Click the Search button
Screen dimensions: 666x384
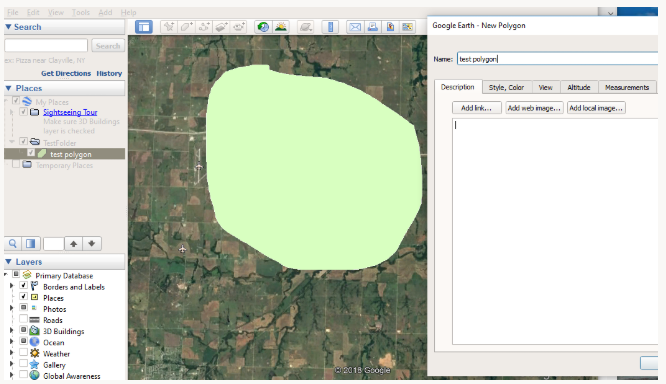108,45
